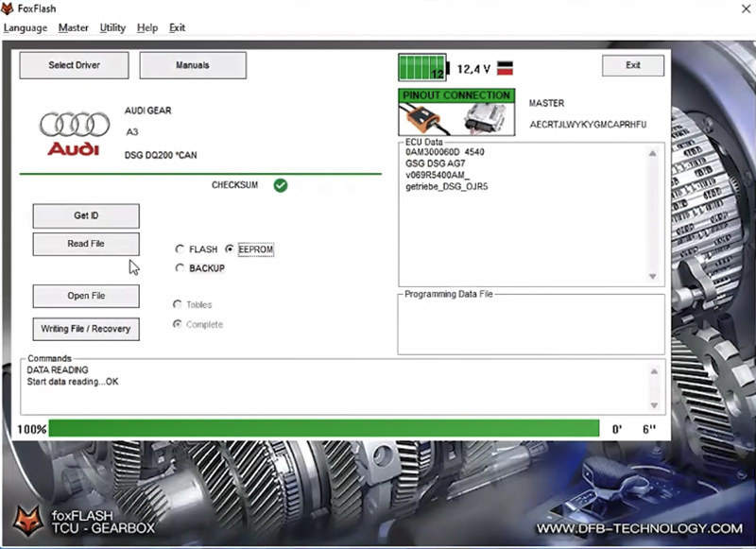Image resolution: width=756 pixels, height=549 pixels.
Task: Click the Select Driver button
Action: [x=75, y=65]
